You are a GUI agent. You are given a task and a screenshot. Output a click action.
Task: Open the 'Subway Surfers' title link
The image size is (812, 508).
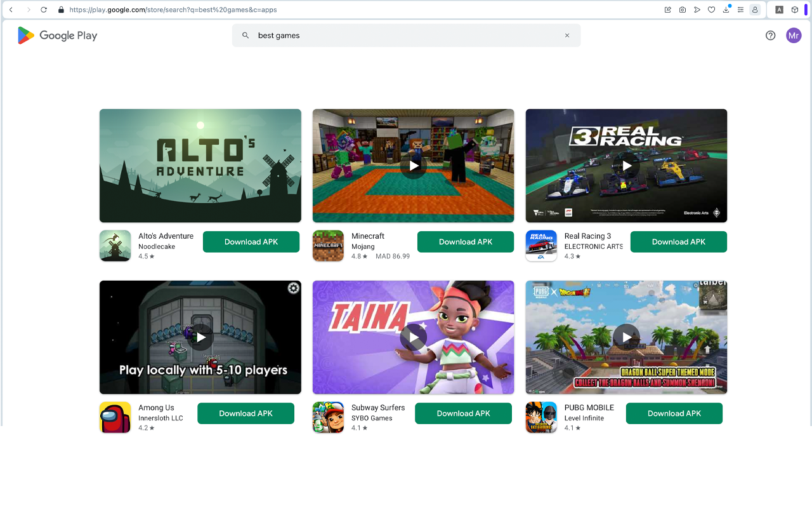coord(378,408)
